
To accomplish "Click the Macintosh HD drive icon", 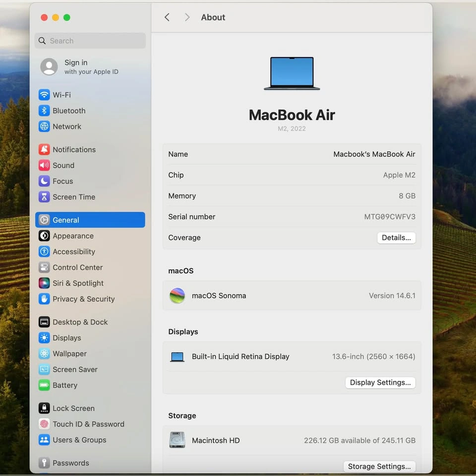I will [177, 440].
